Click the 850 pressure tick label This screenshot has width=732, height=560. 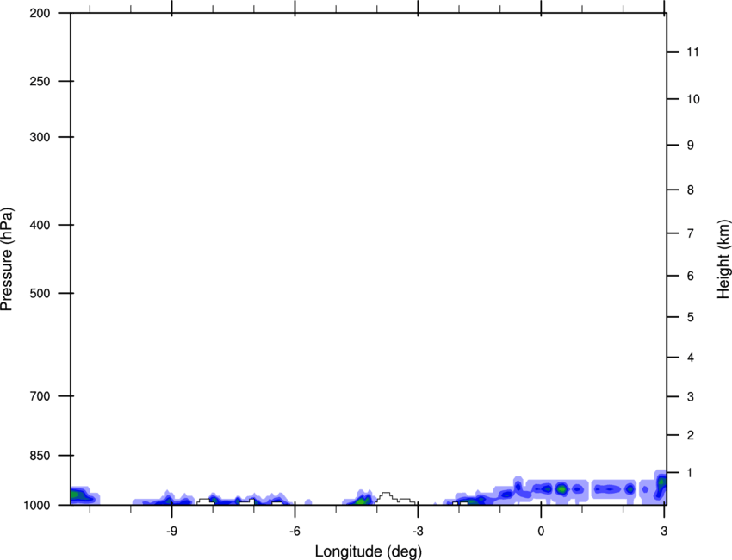40,455
